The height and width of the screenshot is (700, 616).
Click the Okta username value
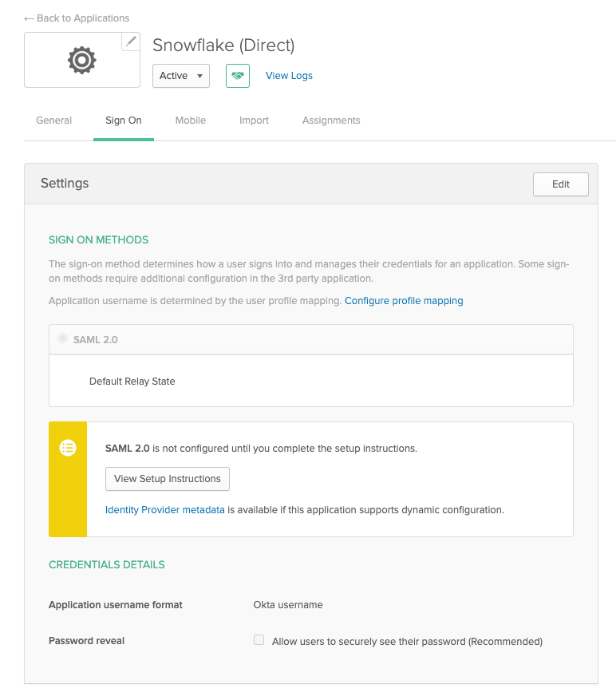pos(288,605)
